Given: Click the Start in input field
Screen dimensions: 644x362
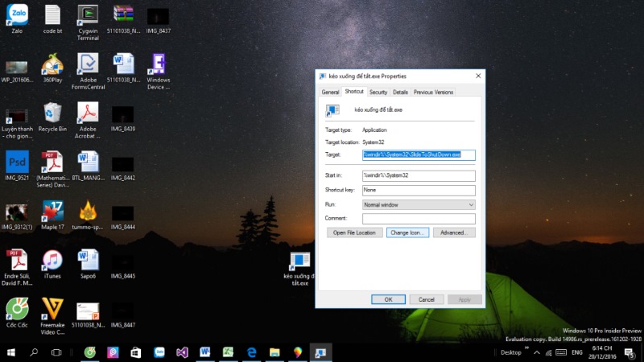Looking at the screenshot, I should (419, 175).
